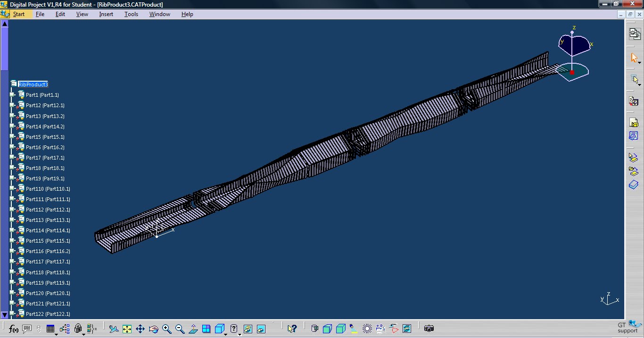
Task: Select Part110 (Part110.1) in tree
Action: tap(48, 189)
